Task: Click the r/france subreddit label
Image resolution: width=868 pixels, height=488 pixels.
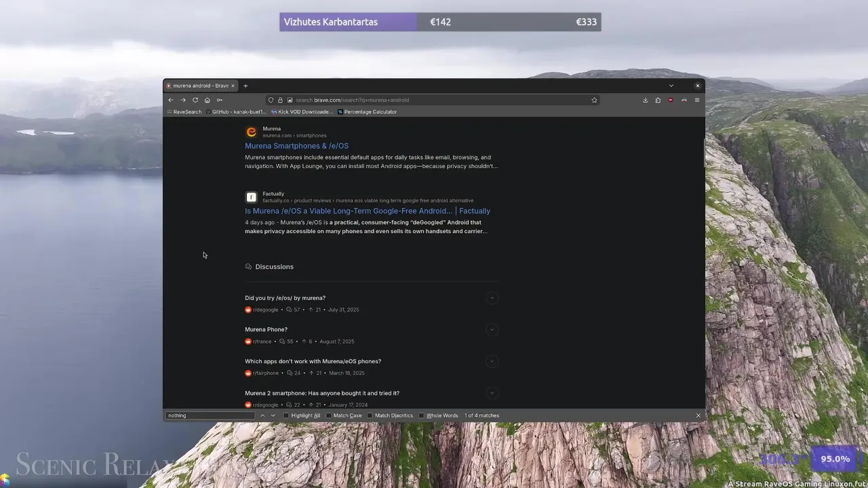Action: [x=262, y=342]
